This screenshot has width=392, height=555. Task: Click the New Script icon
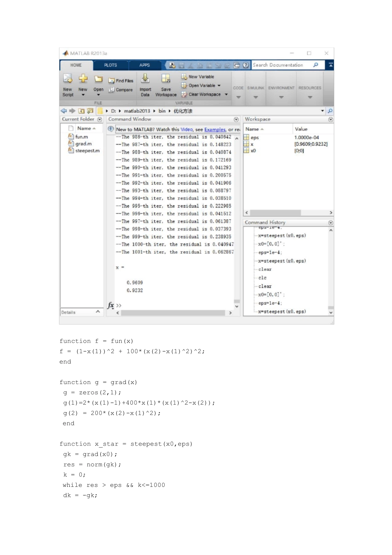68,79
